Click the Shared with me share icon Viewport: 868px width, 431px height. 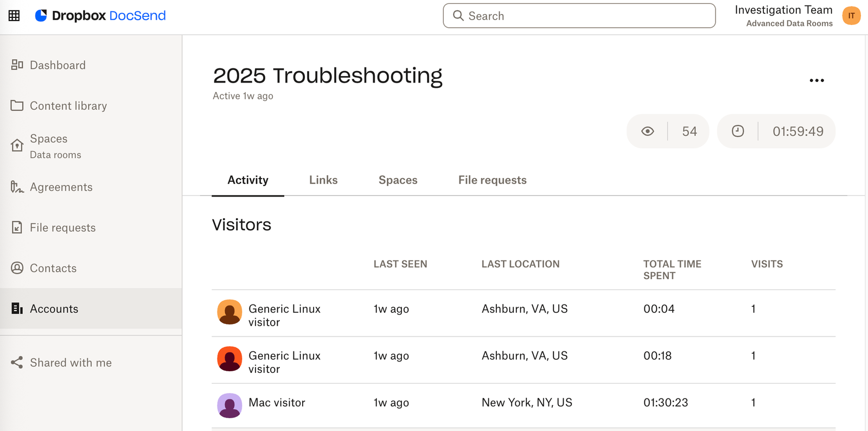point(17,363)
